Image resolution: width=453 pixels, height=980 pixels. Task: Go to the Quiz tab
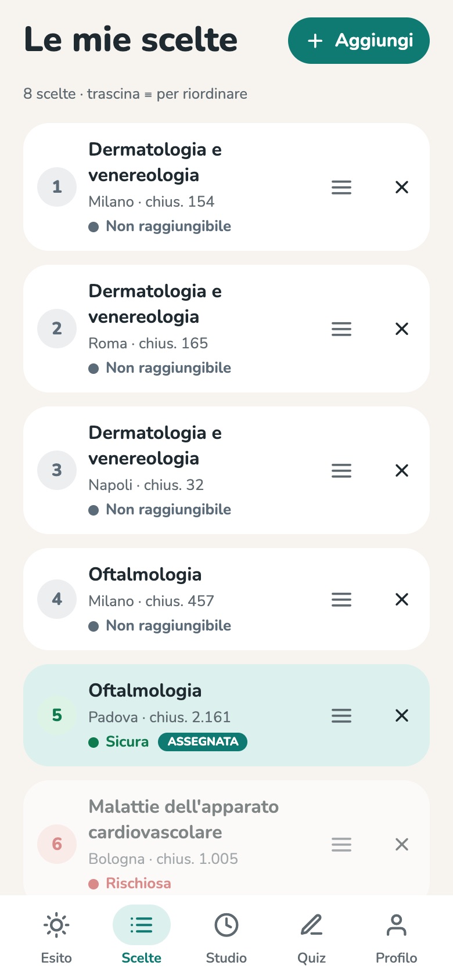point(311,938)
